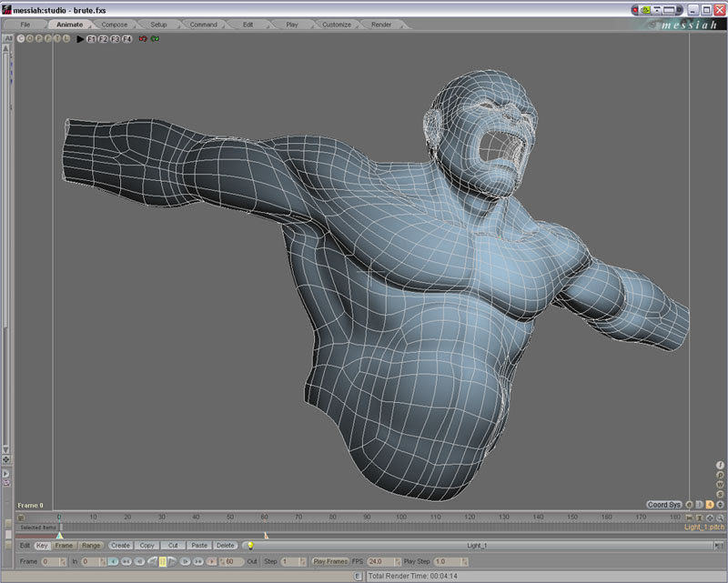Click the round 'W' icon in viewport
The width and height of the screenshot is (728, 583).
click(x=721, y=484)
